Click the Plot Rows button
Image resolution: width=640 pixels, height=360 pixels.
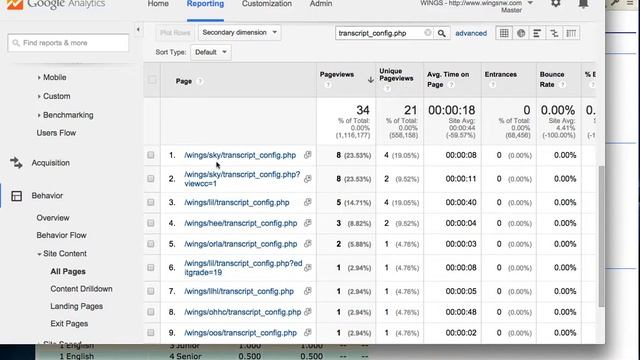tap(175, 33)
